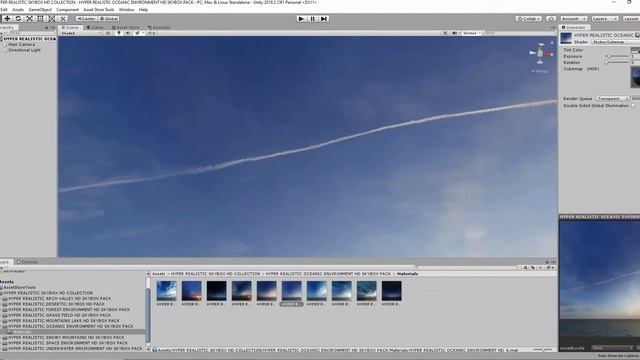
Task: Select the Inspector tab
Action: pos(574,27)
